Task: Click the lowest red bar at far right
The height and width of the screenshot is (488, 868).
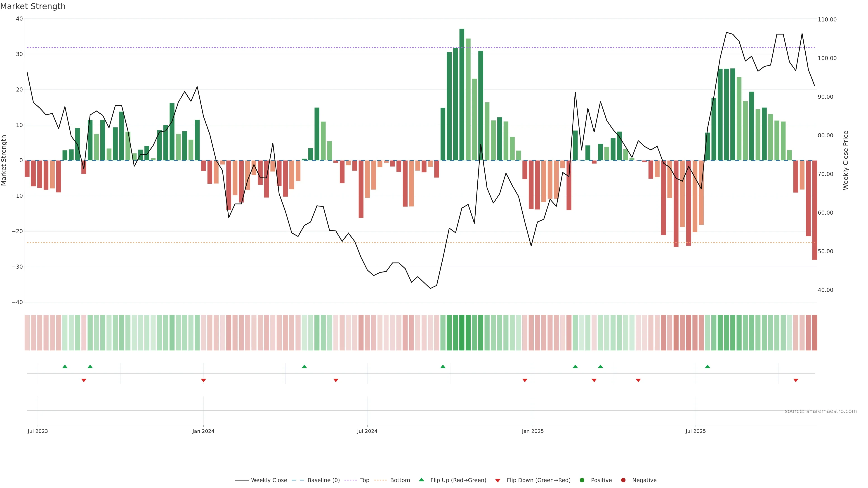Action: (814, 210)
